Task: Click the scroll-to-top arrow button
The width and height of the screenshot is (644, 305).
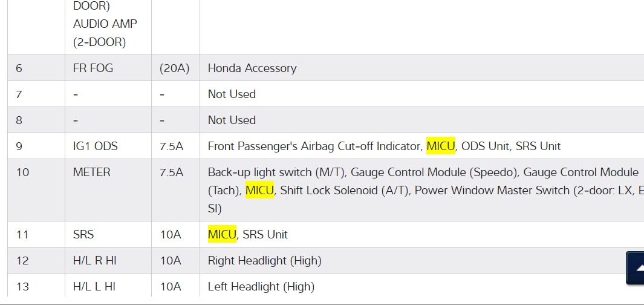Action: [x=636, y=268]
